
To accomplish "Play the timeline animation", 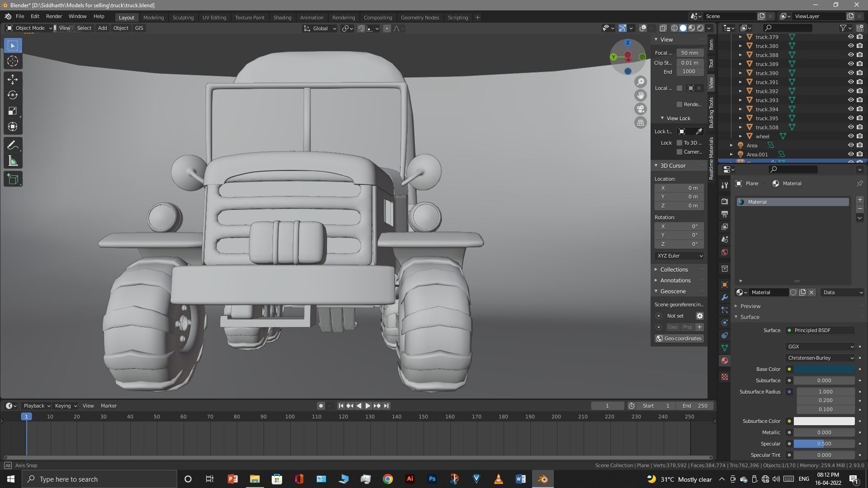I will 368,406.
